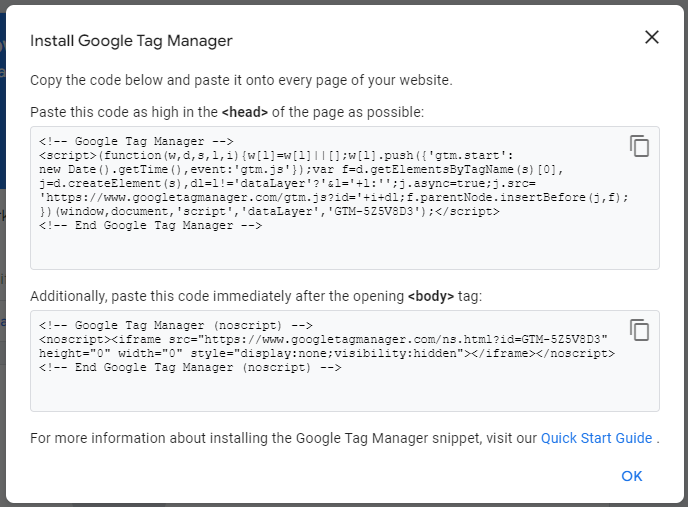This screenshot has width=688, height=507.
Task: Click the '<!-- Google Tag Manager (noscript) -->' line
Action: (176, 325)
